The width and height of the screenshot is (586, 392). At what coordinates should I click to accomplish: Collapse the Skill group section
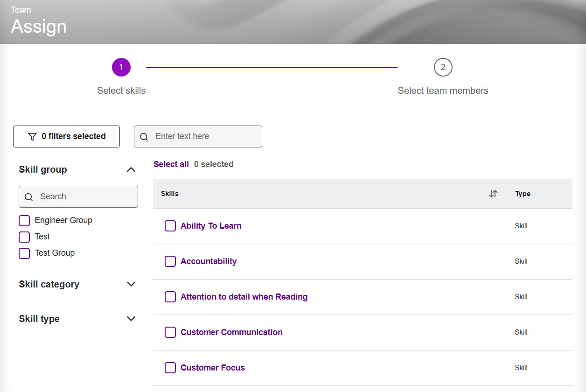pyautogui.click(x=131, y=169)
